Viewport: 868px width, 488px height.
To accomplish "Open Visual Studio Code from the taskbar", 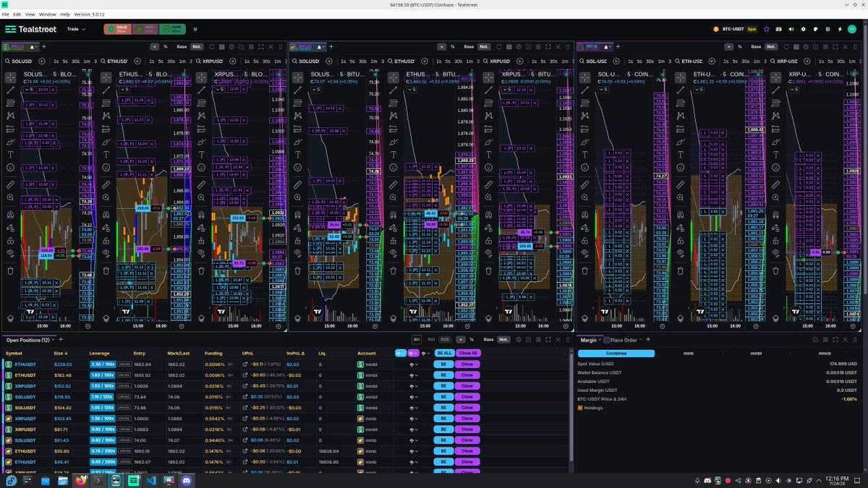I will 151,480.
